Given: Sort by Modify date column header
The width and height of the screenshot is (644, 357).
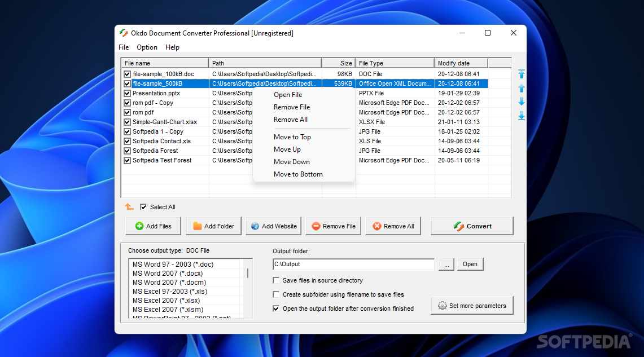Looking at the screenshot, I should pyautogui.click(x=461, y=63).
